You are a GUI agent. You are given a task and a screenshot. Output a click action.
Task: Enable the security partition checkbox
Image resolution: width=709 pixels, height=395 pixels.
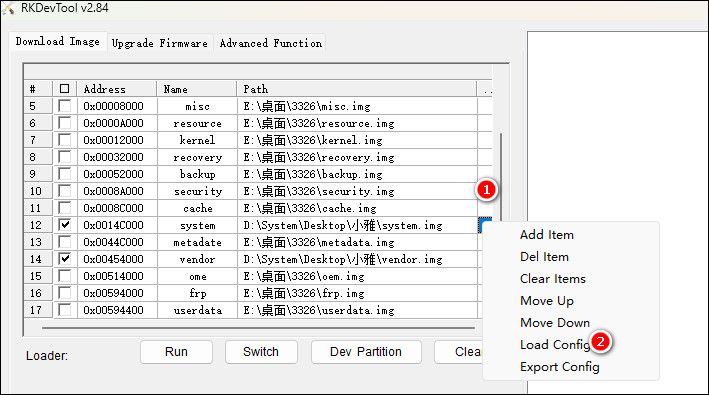(65, 191)
